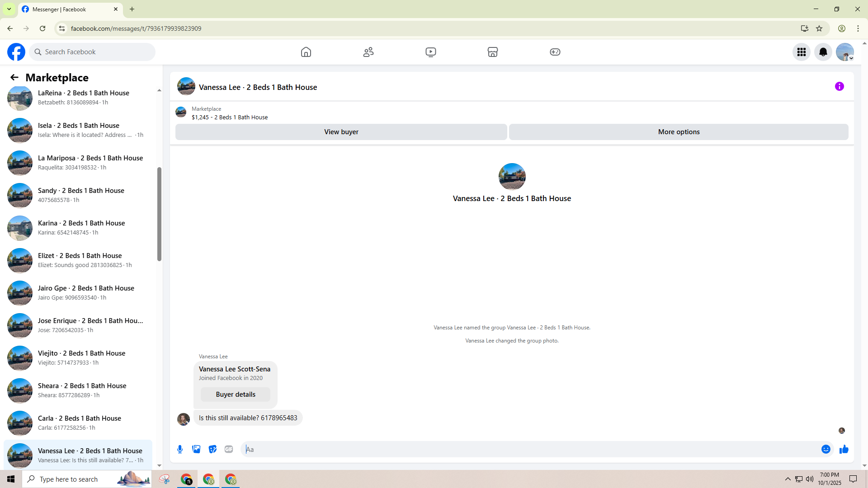Open the Sandy conversation
The width and height of the screenshot is (868, 488).
coord(78,195)
